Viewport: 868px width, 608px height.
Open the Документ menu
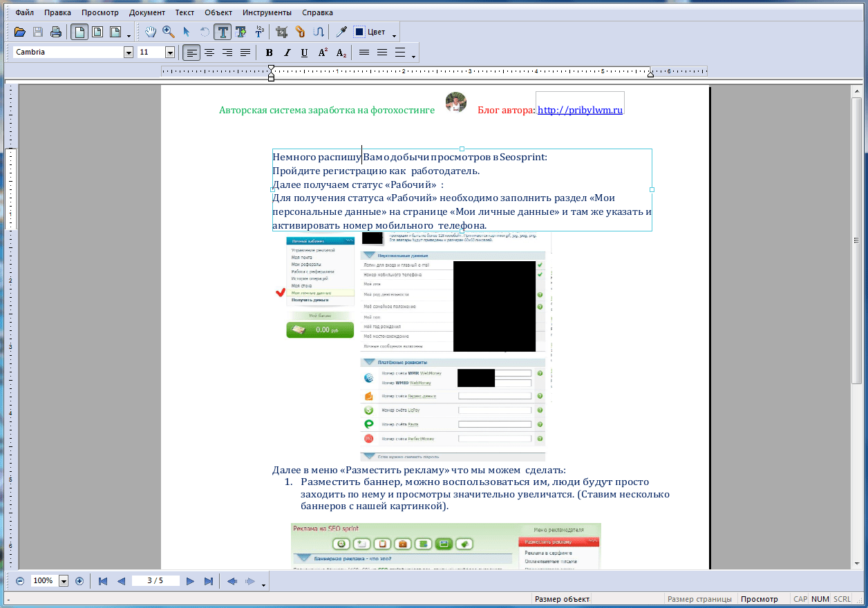coord(147,12)
